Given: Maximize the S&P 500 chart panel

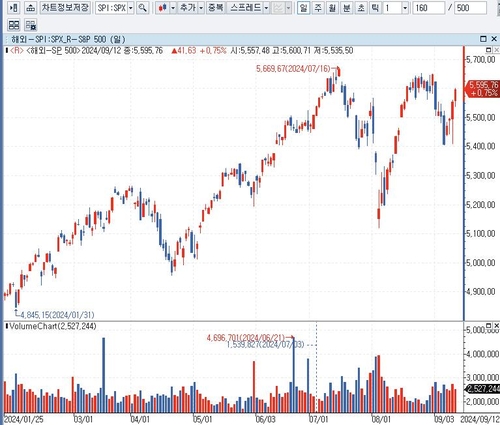Looking at the screenshot, I should click(x=483, y=39).
